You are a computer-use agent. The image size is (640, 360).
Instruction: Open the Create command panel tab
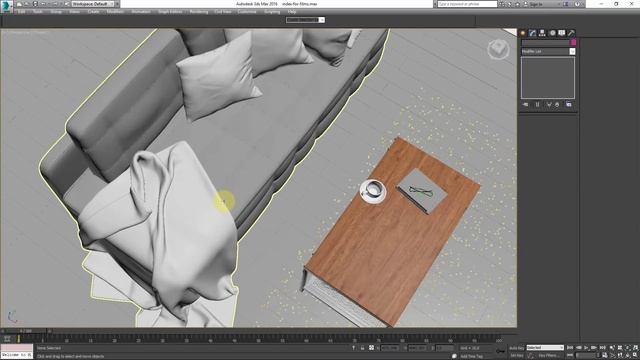coord(523,33)
